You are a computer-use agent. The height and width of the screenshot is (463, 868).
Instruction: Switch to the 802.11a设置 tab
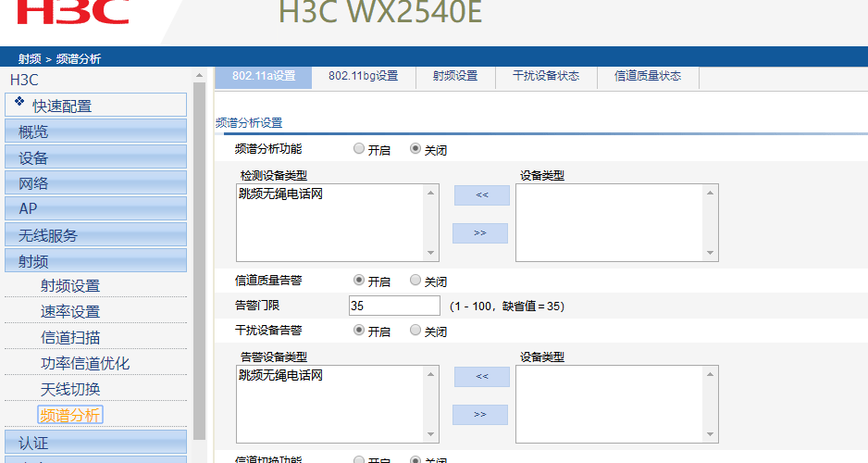(264, 77)
